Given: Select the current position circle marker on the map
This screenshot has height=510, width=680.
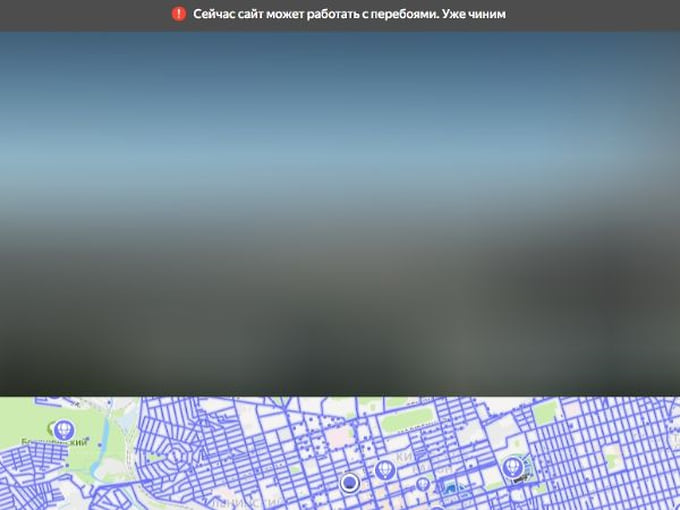Looking at the screenshot, I should pos(350,483).
